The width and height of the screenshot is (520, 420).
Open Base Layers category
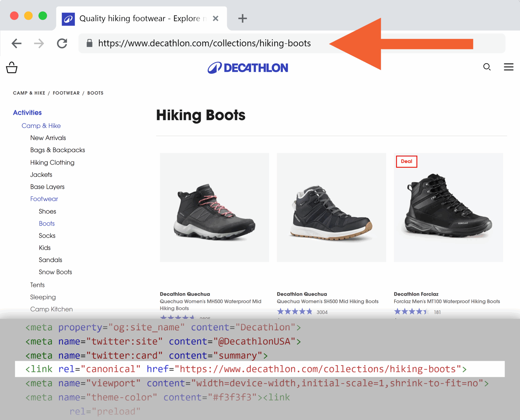pos(47,187)
